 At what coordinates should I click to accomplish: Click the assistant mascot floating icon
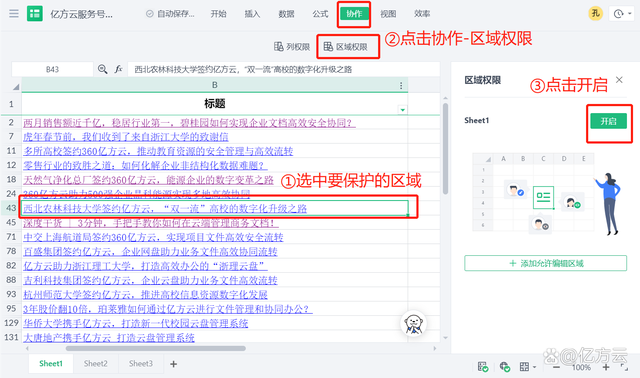(x=413, y=324)
